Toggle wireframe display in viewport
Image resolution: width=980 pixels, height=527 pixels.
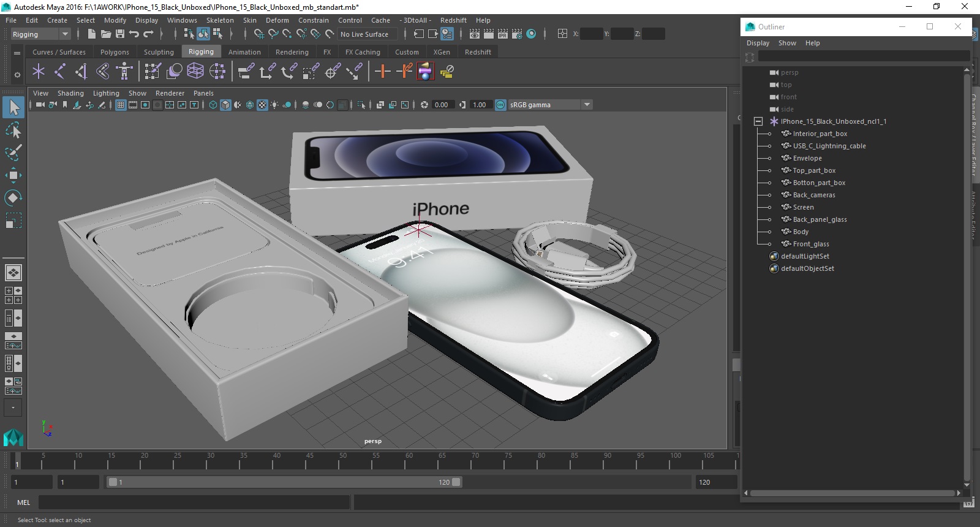(x=213, y=105)
